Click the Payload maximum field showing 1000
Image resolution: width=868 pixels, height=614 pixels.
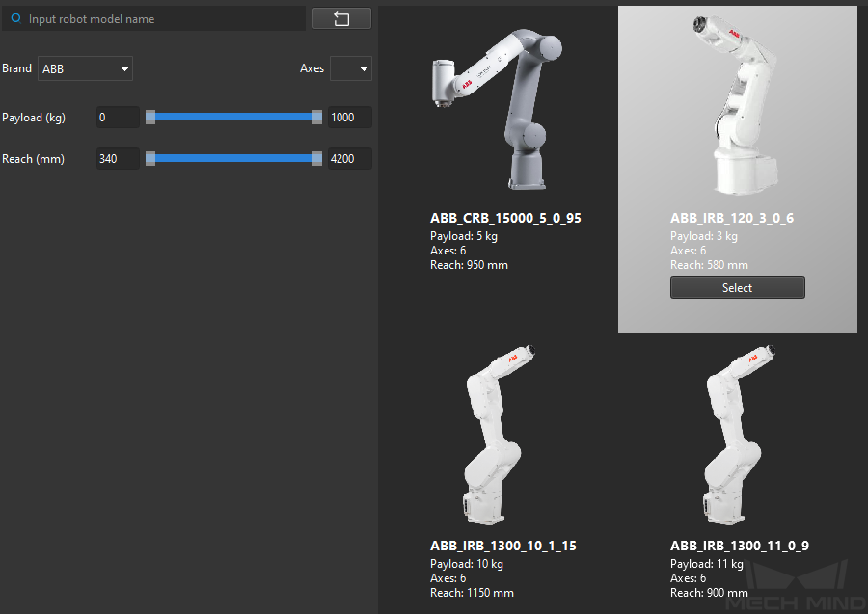pos(349,118)
